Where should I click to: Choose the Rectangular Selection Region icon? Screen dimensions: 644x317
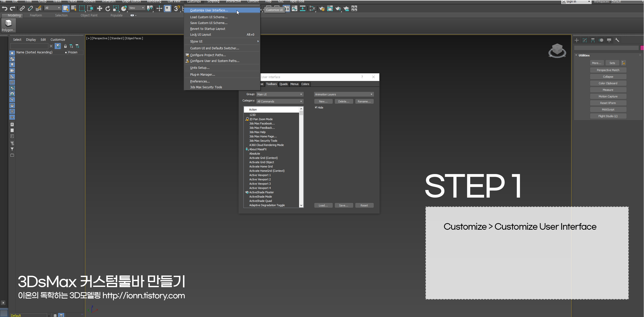tap(82, 8)
